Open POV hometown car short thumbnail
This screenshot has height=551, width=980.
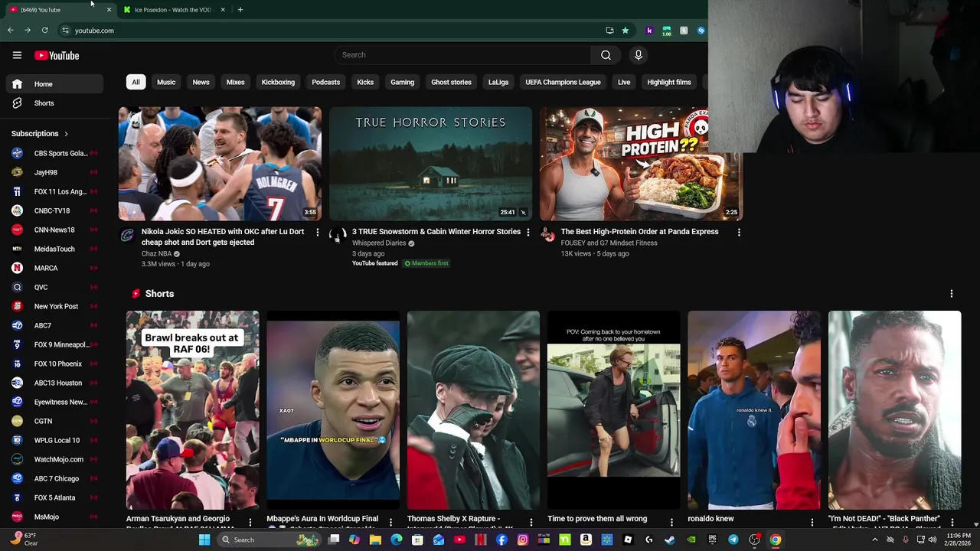[x=613, y=410]
